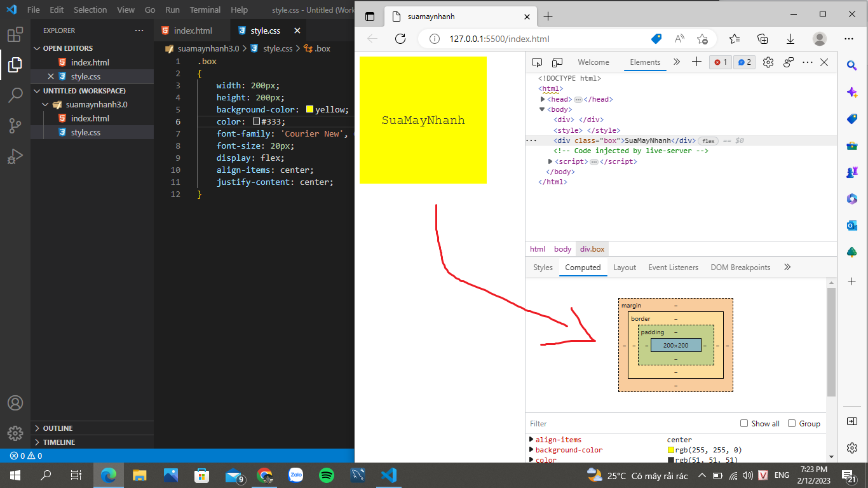The height and width of the screenshot is (488, 868).
Task: Open Favorites list in Edge toolbar
Action: tap(735, 39)
